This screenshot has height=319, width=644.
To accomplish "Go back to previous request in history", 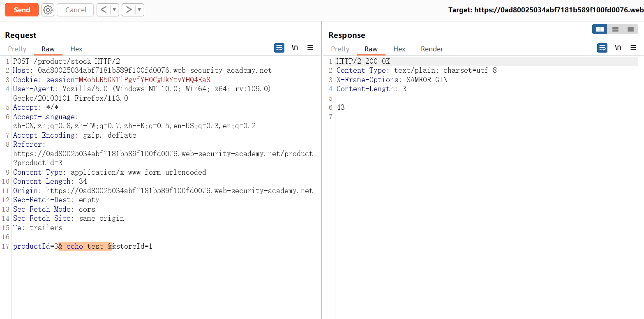I will (x=103, y=10).
